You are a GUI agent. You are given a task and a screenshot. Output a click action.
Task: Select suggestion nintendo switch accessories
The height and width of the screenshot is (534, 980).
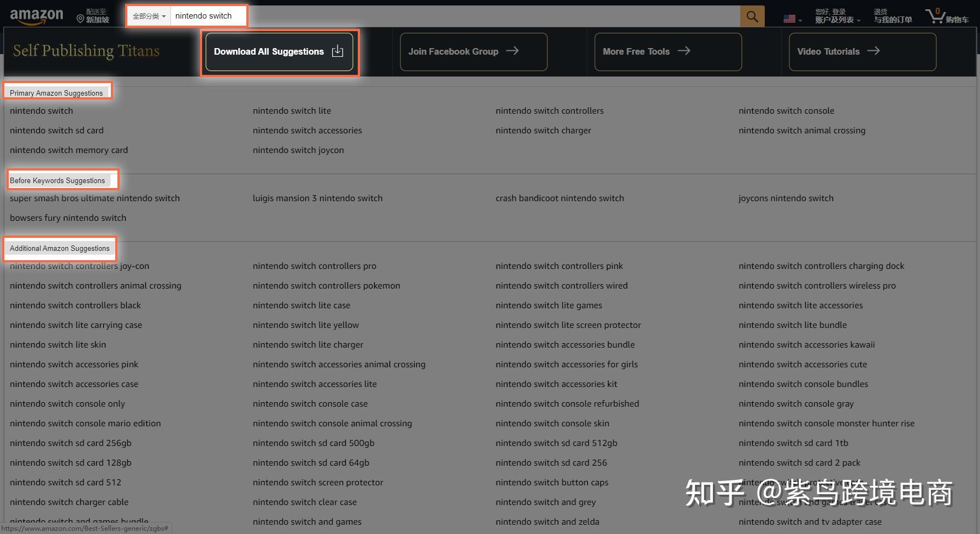[x=308, y=130]
